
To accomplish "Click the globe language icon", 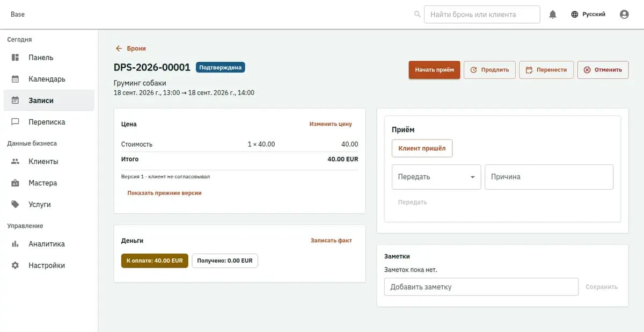I will tap(575, 15).
